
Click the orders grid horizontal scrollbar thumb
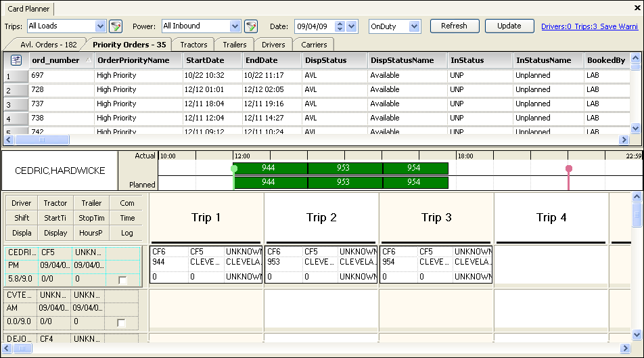point(41,140)
